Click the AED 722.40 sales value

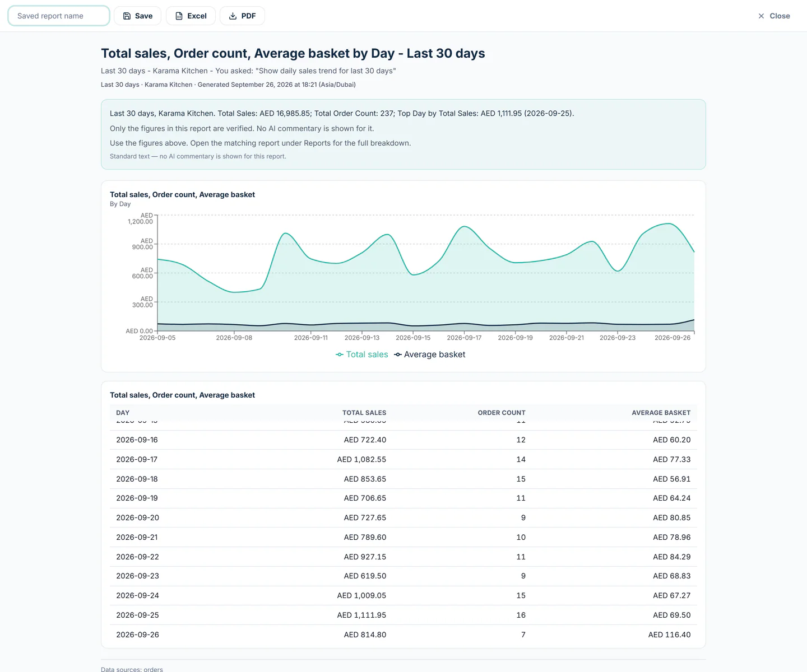[365, 440]
